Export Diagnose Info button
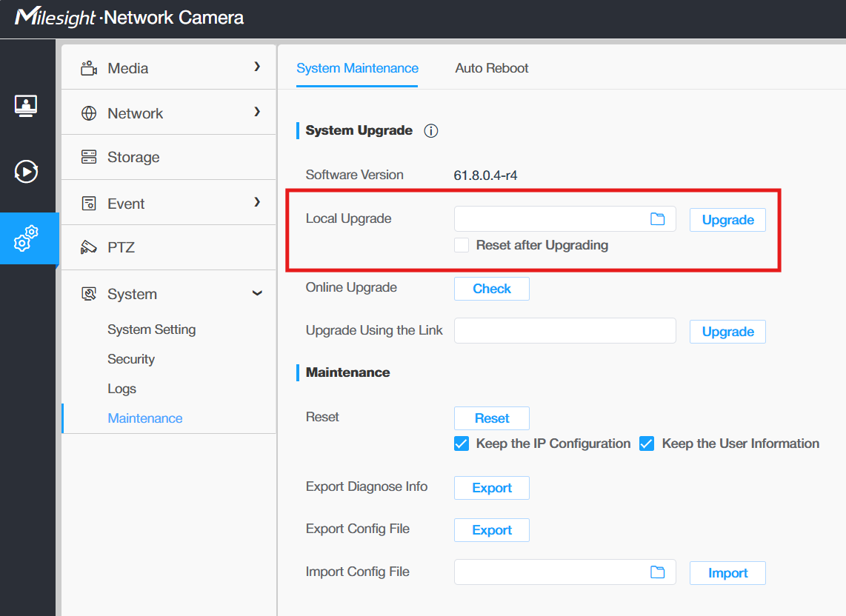 coord(491,488)
